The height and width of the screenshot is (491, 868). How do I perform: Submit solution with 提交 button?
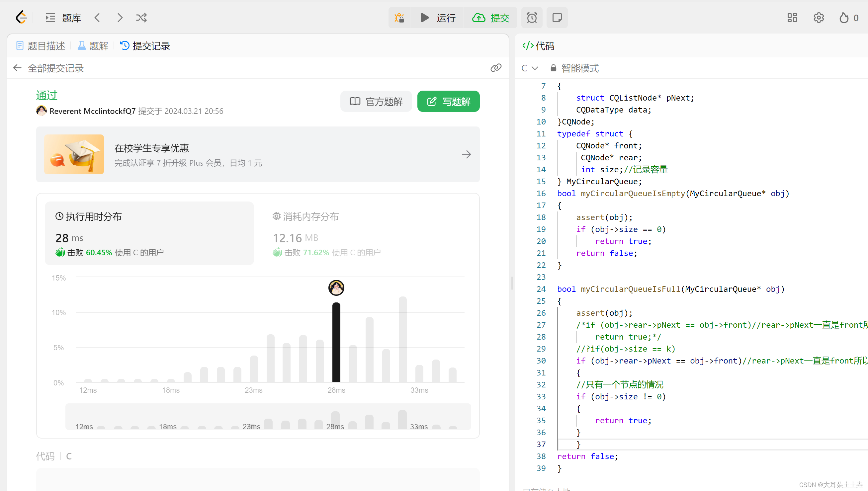click(491, 18)
